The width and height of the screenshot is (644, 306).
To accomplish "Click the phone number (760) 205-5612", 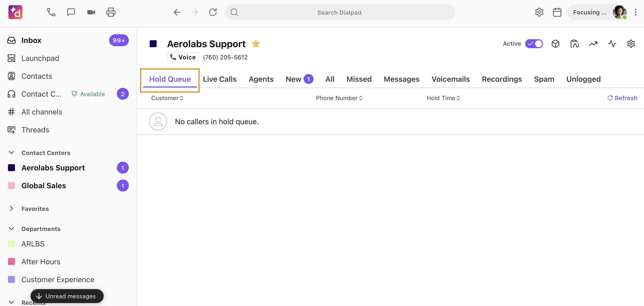I will (x=225, y=57).
